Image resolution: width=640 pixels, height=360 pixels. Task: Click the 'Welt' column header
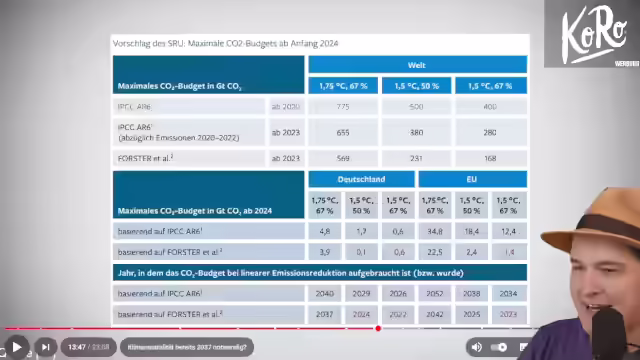417,64
